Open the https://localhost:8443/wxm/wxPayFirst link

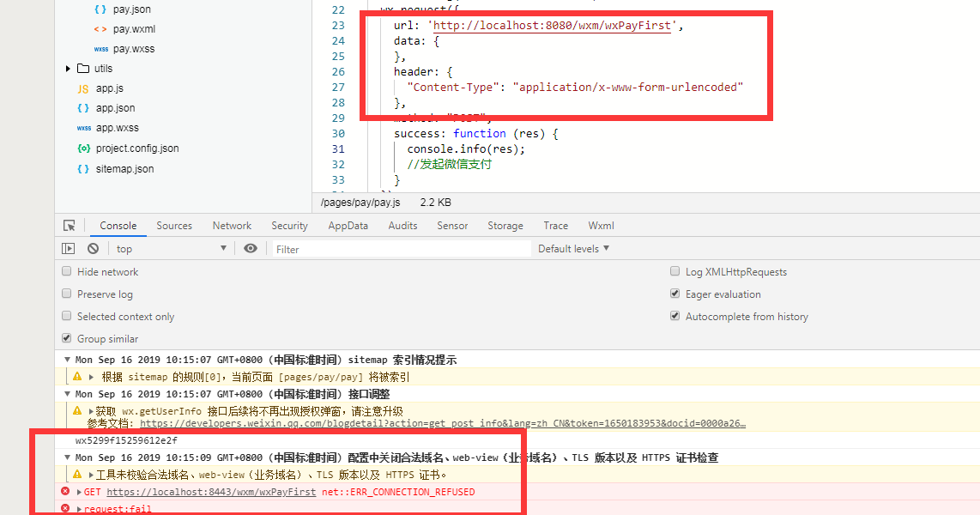211,493
